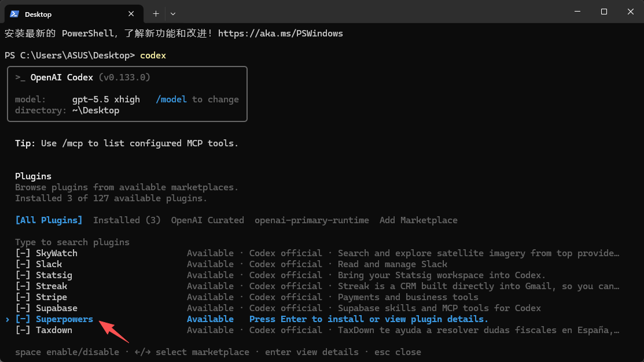
Task: Select the Streak plugin name
Action: coord(51,286)
